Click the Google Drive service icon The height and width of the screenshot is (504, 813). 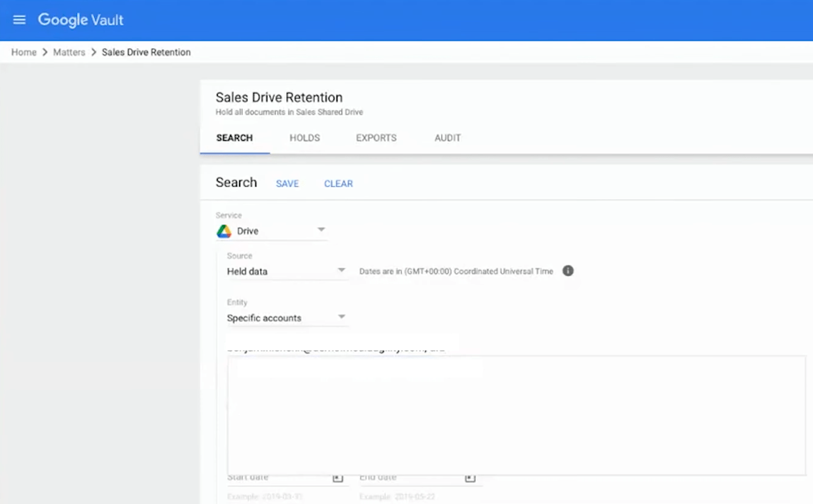click(x=223, y=231)
